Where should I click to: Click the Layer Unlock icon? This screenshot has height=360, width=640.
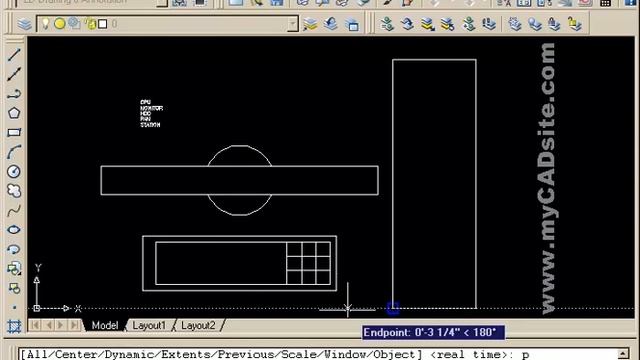tap(575, 24)
